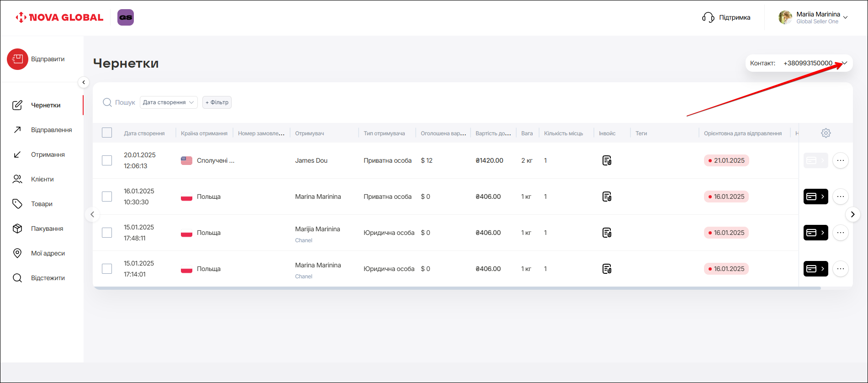Click the purple GS app icon
868x383 pixels.
point(126,17)
